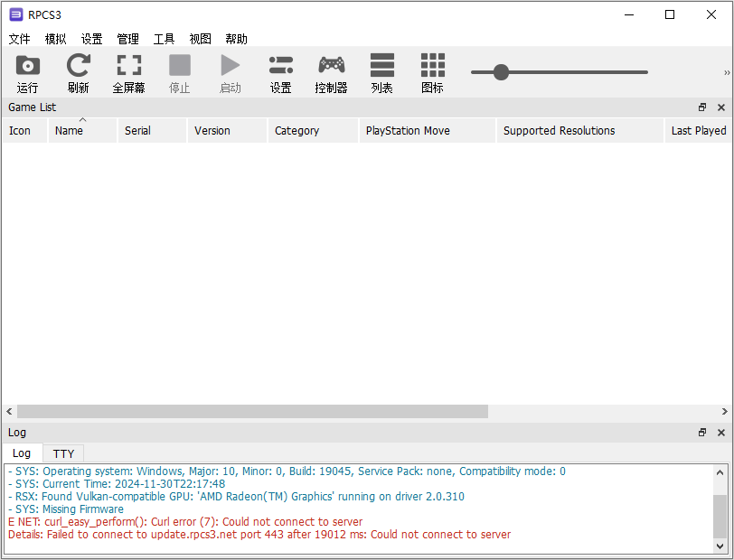This screenshot has width=734, height=560.
Task: Open the 设置 (Settings) icon
Action: [x=280, y=72]
